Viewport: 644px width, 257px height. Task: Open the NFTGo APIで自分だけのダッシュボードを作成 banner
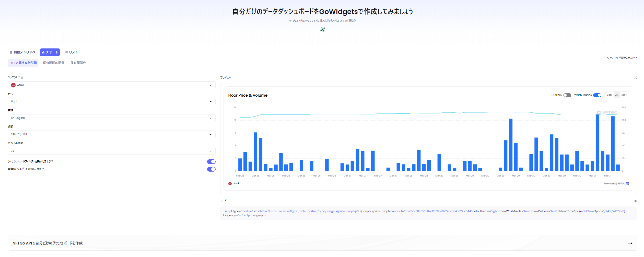(x=322, y=243)
